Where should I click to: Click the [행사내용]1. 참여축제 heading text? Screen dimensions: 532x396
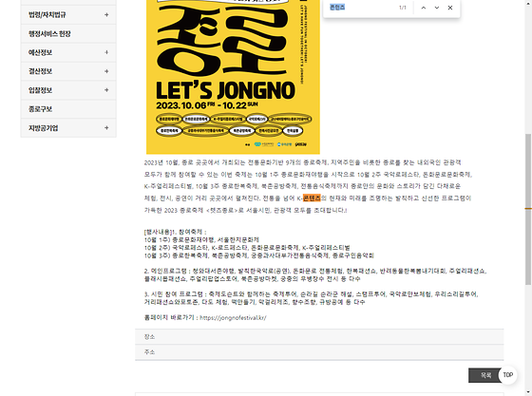click(x=175, y=232)
